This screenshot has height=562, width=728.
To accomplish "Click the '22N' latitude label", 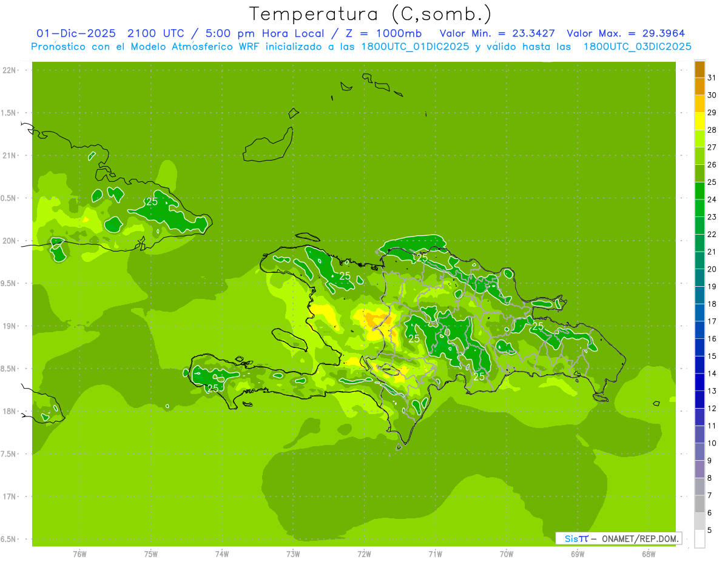I will tap(10, 70).
